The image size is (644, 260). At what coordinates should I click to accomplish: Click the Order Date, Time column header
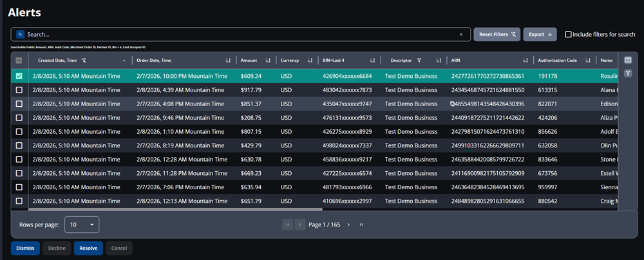point(154,60)
